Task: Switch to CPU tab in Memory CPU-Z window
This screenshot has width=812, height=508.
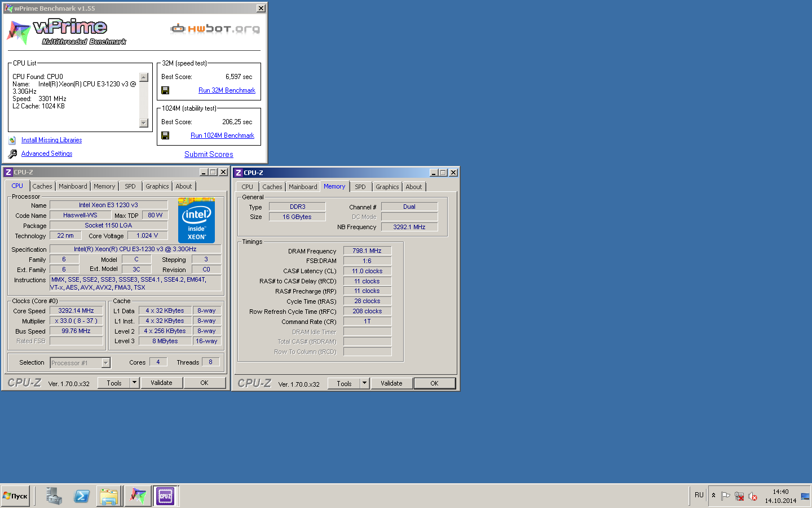Action: [248, 187]
